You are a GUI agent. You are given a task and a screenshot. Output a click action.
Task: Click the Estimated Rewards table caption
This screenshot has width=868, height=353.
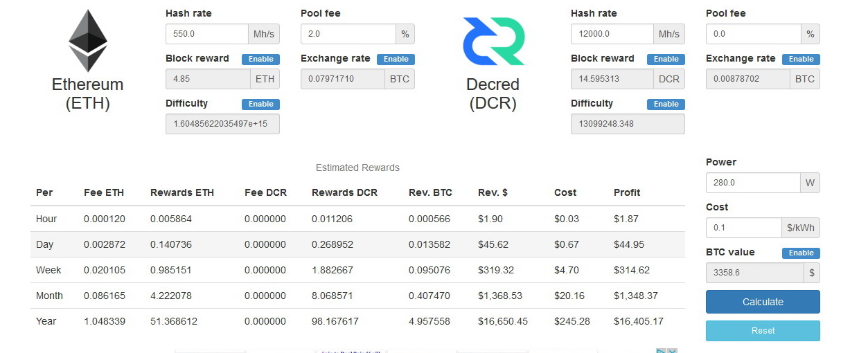[357, 168]
